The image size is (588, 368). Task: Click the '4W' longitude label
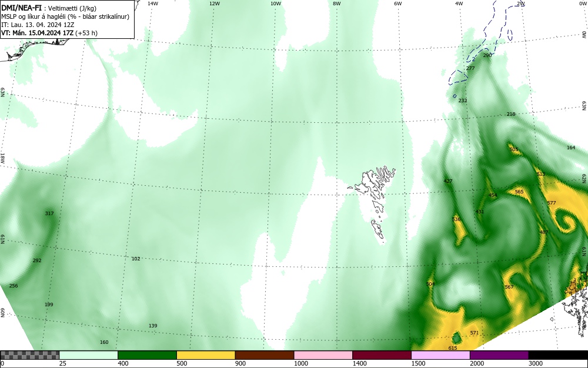pos(459,4)
